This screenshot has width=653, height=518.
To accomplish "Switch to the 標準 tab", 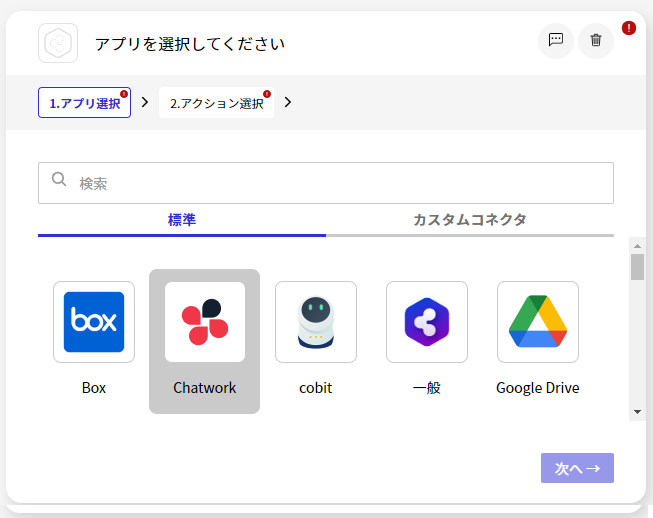I will coord(182,221).
